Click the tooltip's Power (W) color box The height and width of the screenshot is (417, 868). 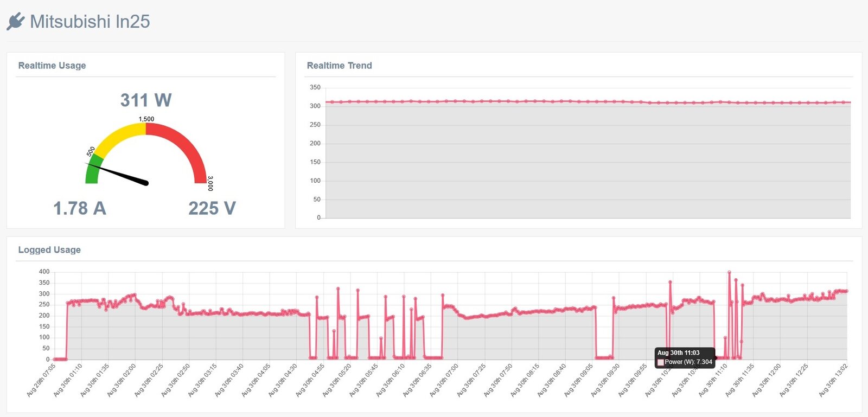(661, 362)
